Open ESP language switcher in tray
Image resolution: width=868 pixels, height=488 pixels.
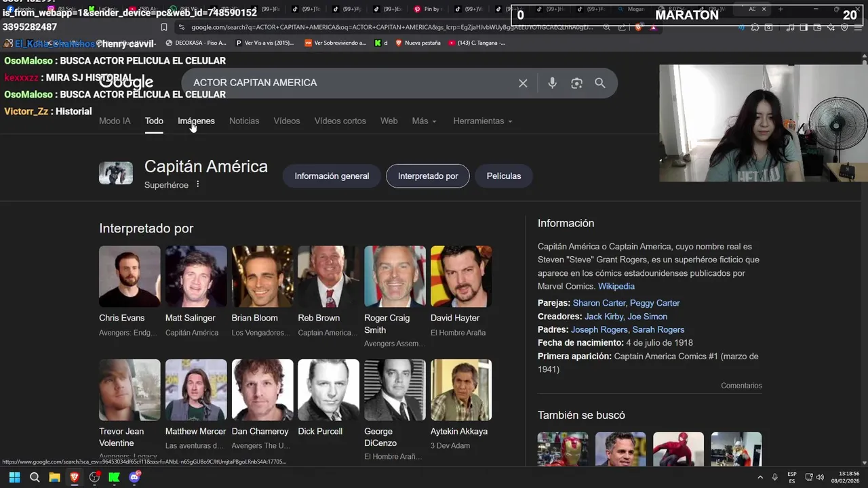point(792,477)
